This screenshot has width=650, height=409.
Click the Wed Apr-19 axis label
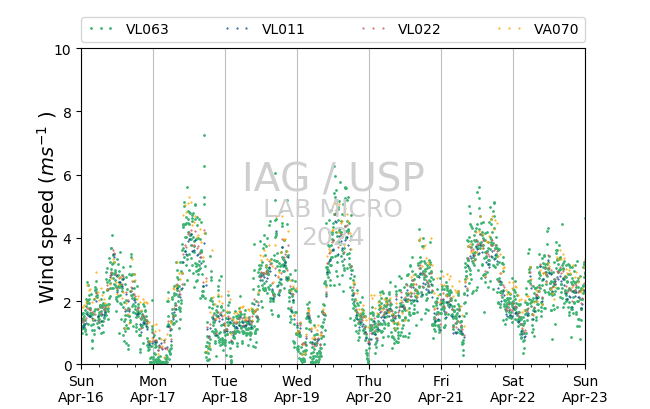[297, 389]
